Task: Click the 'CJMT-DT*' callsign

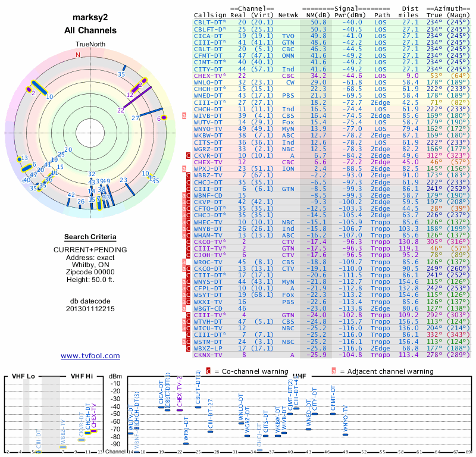Action: click(210, 62)
